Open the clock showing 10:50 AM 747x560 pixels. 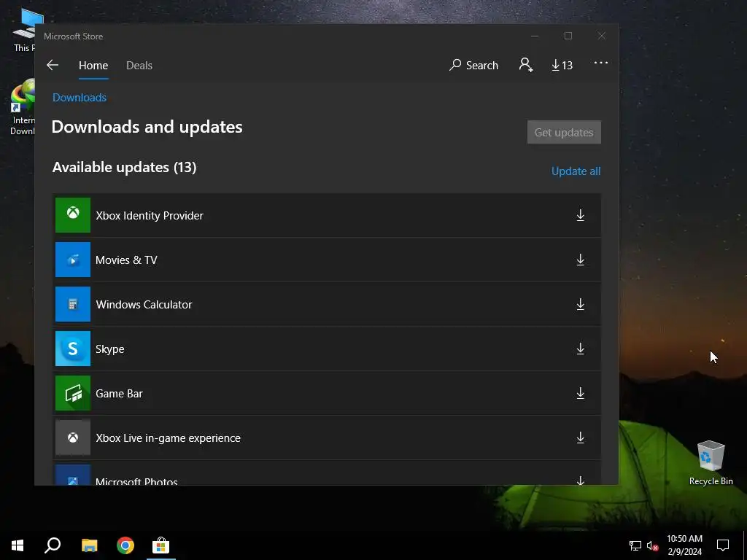pyautogui.click(x=684, y=545)
